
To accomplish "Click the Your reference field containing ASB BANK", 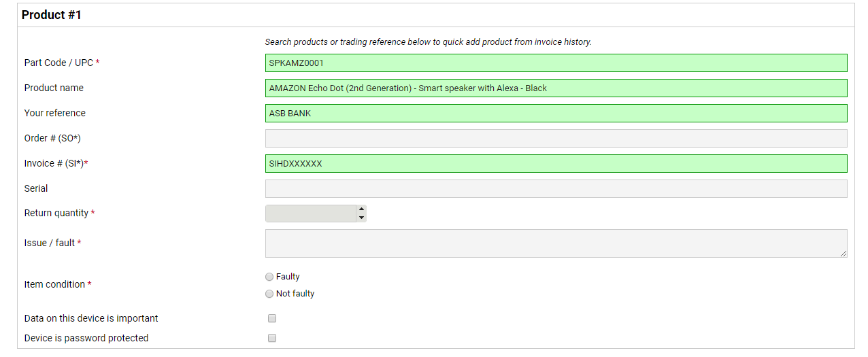I will [556, 114].
